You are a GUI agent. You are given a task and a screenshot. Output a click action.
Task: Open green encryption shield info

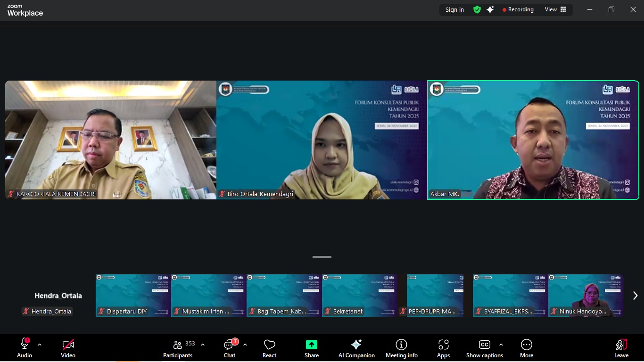pyautogui.click(x=477, y=9)
